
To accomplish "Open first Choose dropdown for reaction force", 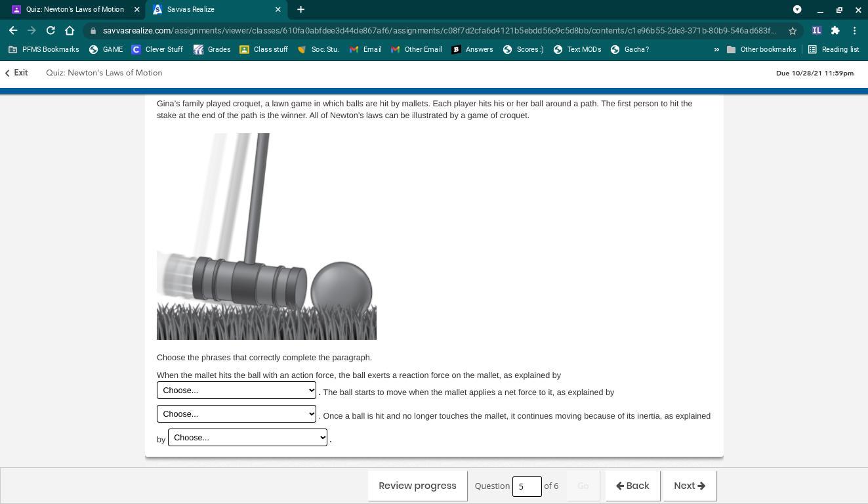I will pyautogui.click(x=236, y=390).
